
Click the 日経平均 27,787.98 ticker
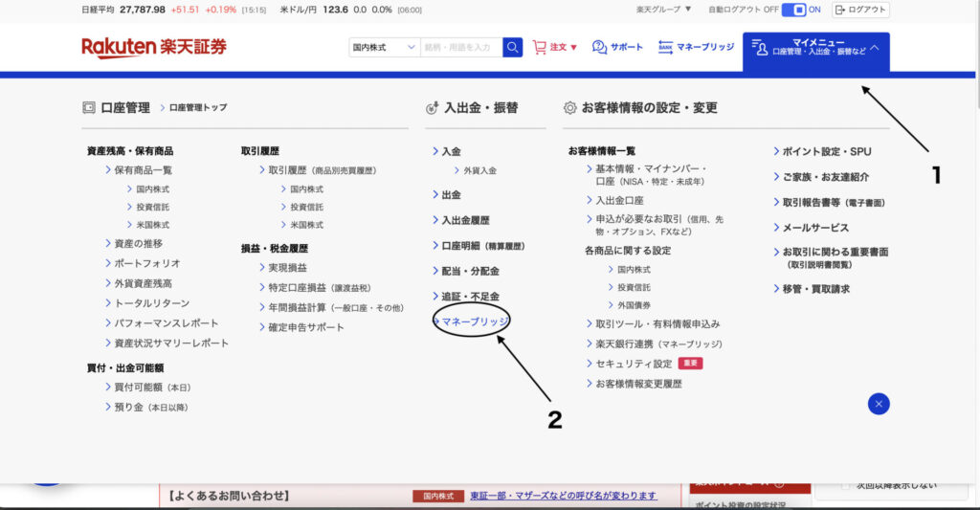123,10
